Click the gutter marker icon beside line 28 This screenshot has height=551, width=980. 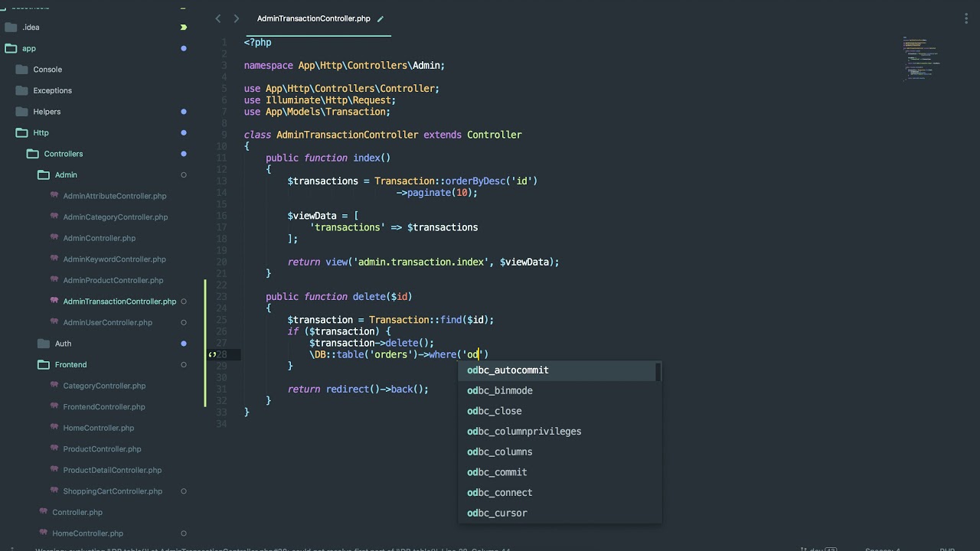212,354
